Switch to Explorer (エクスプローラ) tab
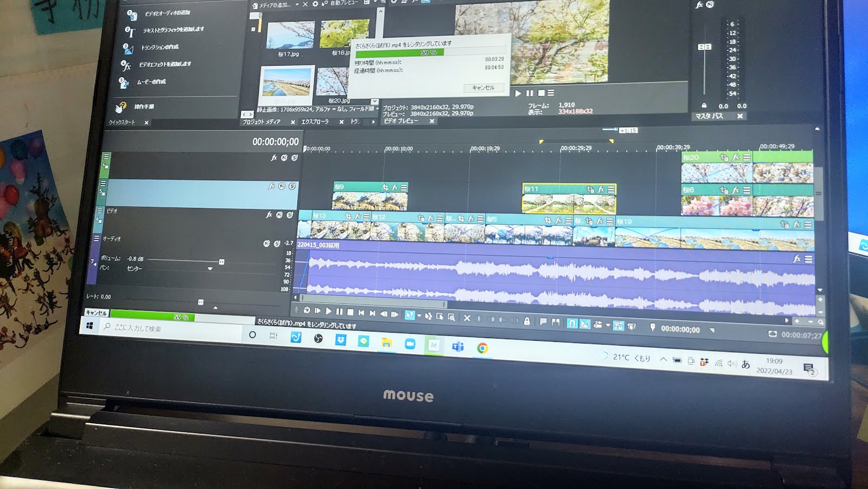 pyautogui.click(x=315, y=122)
